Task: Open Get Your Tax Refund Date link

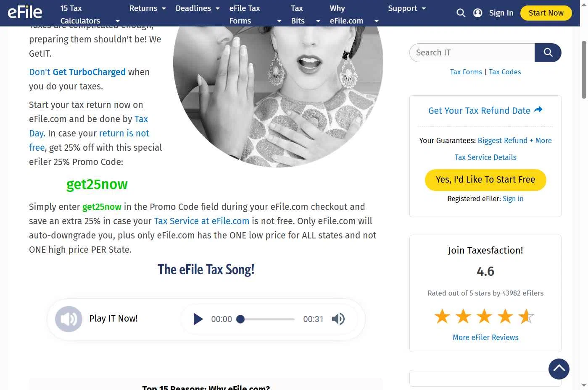Action: (x=479, y=110)
